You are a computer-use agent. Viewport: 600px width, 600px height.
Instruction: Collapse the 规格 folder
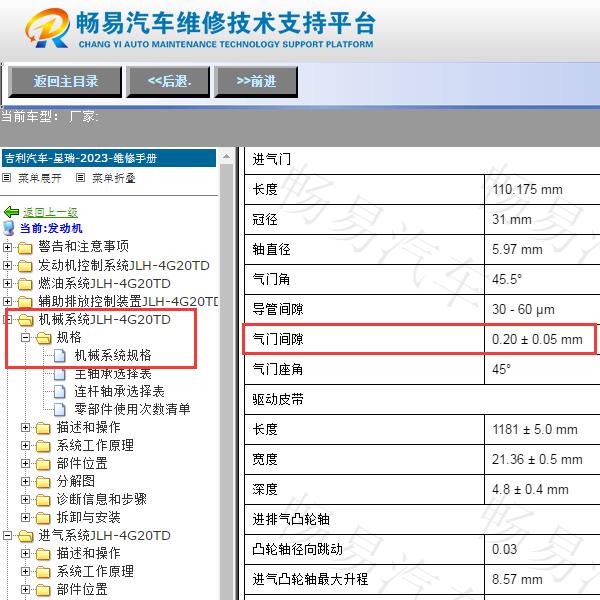coord(25,338)
